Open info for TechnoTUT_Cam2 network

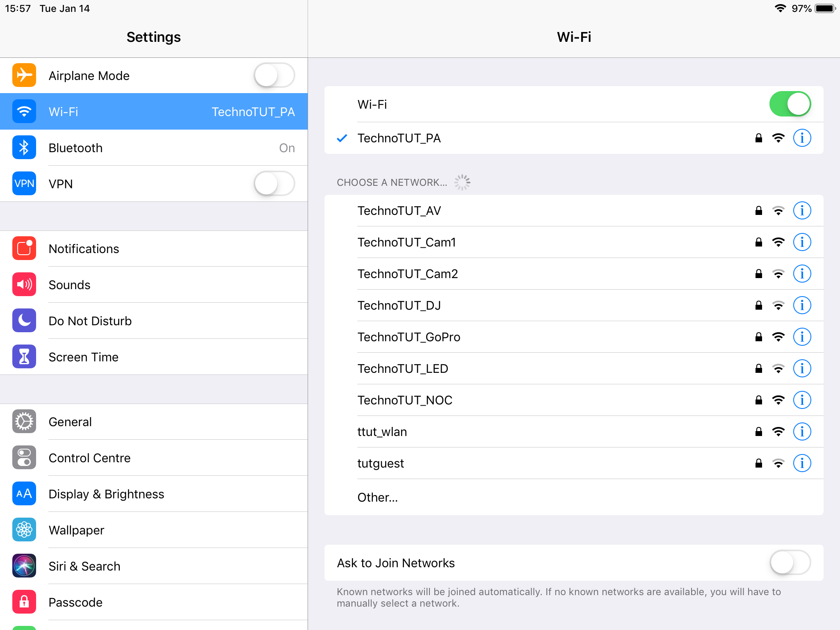coord(802,274)
